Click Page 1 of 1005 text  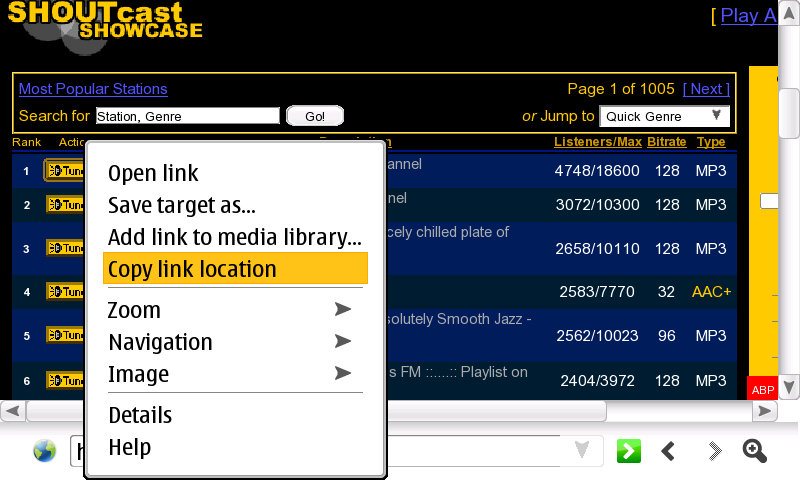[621, 89]
